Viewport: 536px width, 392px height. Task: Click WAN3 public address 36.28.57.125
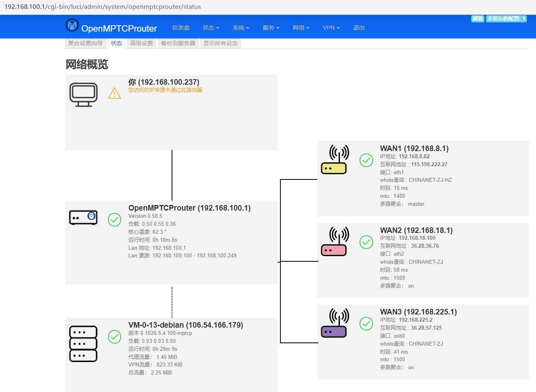(426, 328)
